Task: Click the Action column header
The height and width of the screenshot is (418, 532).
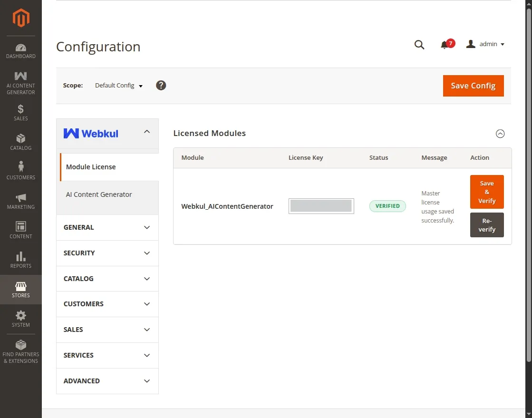Action: [480, 158]
